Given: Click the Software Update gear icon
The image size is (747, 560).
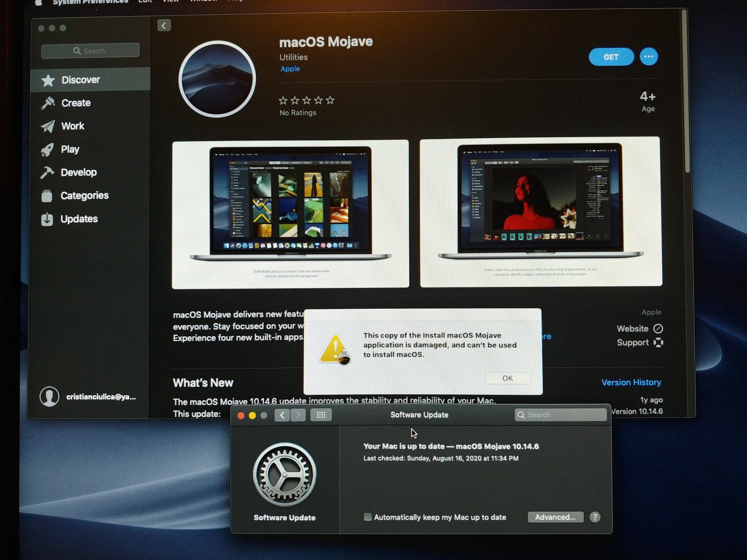Looking at the screenshot, I should pyautogui.click(x=285, y=475).
